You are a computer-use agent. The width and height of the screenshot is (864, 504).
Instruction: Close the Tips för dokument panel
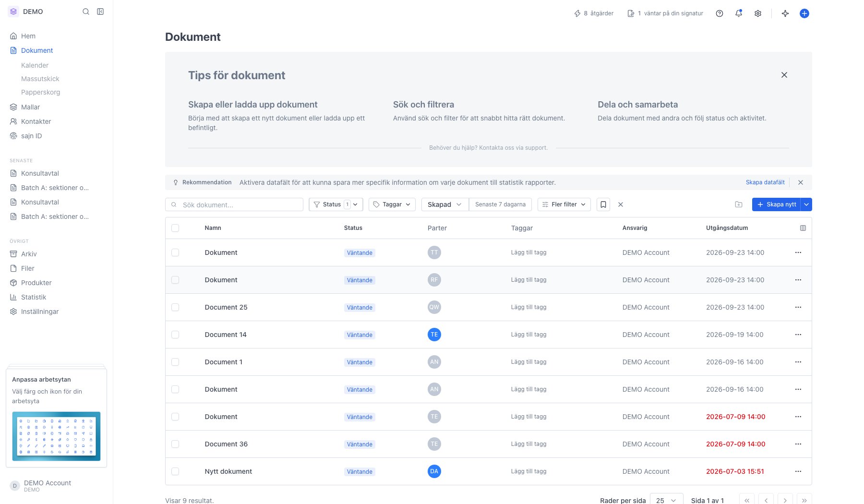[784, 75]
